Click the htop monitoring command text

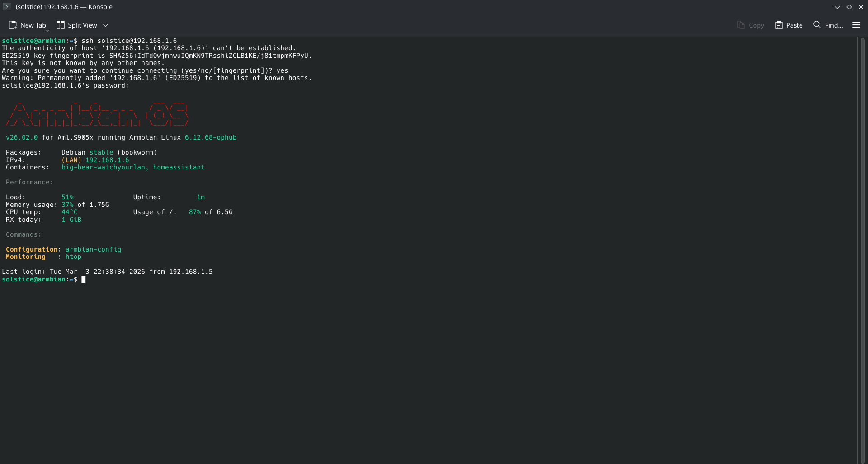tap(73, 257)
